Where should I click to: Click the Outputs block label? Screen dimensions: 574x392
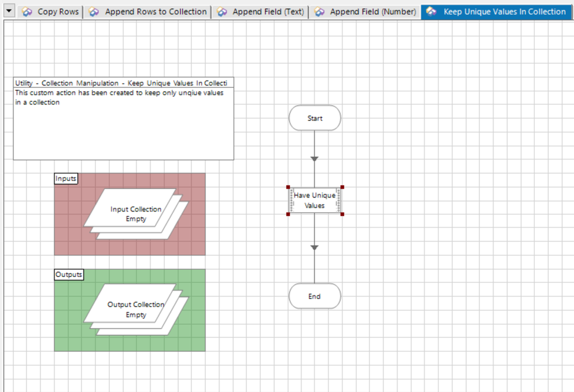[68, 275]
